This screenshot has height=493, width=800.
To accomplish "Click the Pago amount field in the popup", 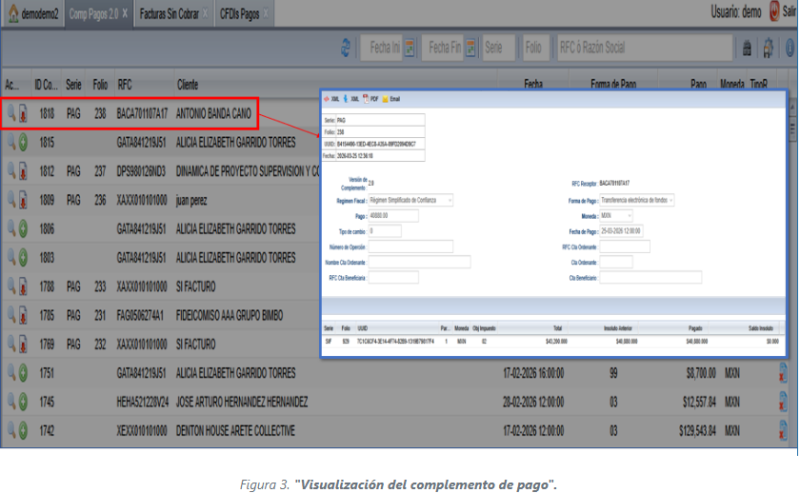I will click(393, 216).
